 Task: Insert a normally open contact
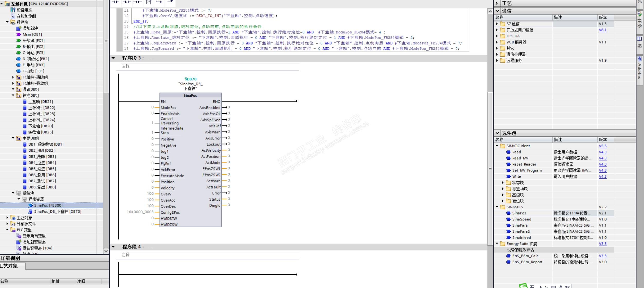pyautogui.click(x=116, y=2)
